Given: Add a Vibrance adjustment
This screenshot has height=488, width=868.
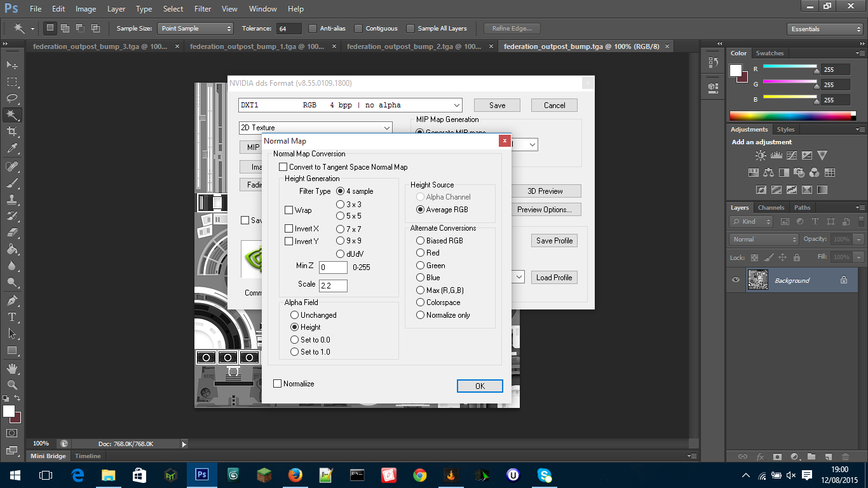Looking at the screenshot, I should pyautogui.click(x=822, y=155).
